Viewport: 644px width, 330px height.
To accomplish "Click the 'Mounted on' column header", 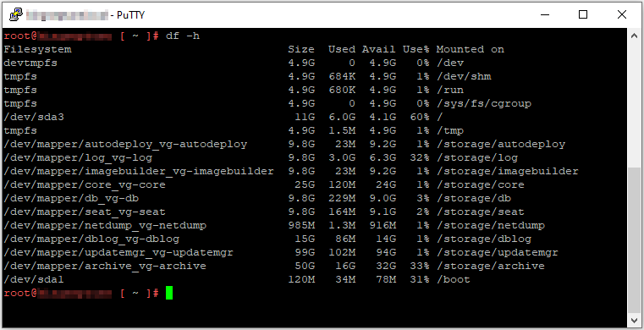I will point(470,49).
